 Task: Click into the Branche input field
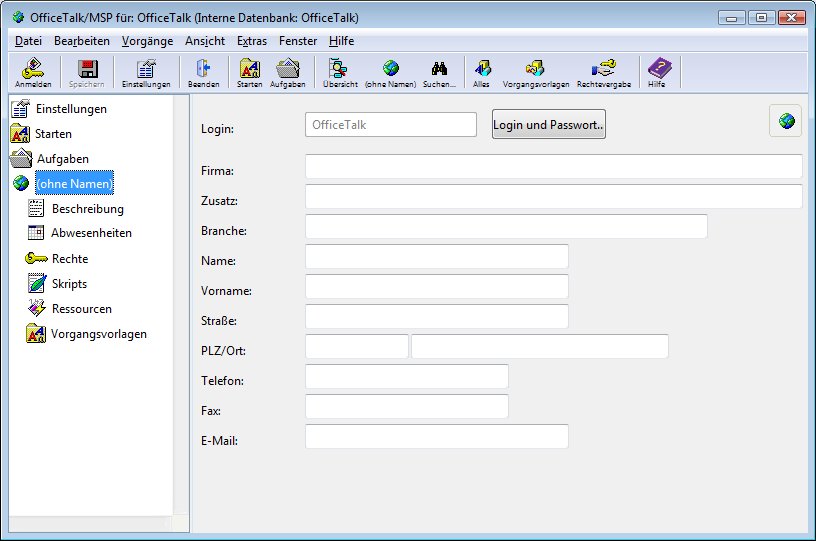[x=506, y=226]
